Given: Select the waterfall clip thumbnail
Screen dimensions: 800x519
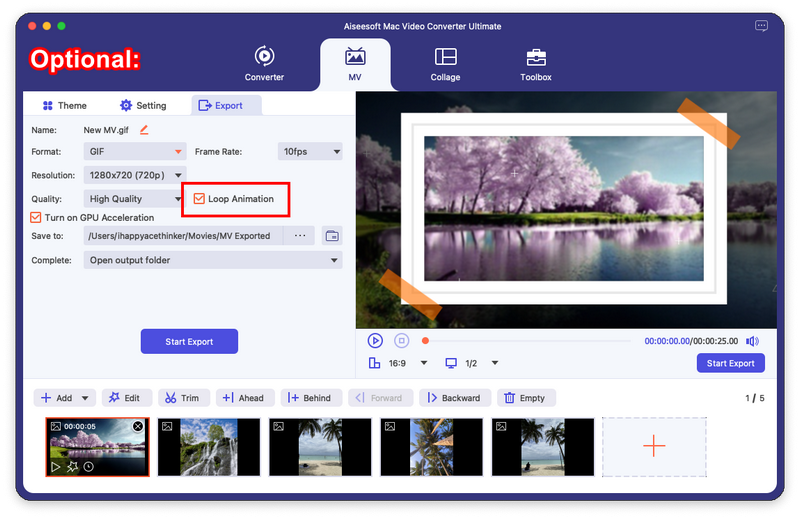Looking at the screenshot, I should [209, 447].
